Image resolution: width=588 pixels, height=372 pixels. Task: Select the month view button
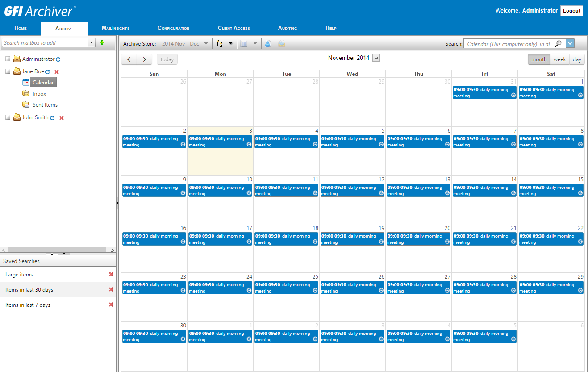coord(538,59)
